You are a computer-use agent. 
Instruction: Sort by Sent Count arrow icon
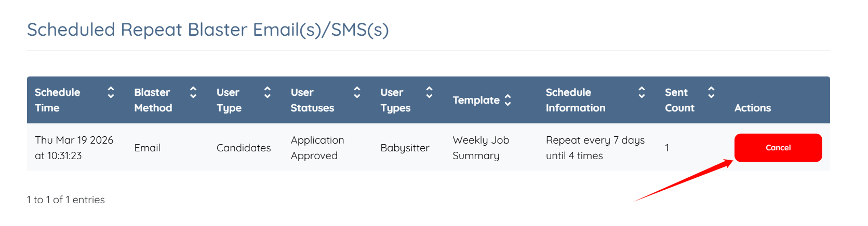point(711,93)
